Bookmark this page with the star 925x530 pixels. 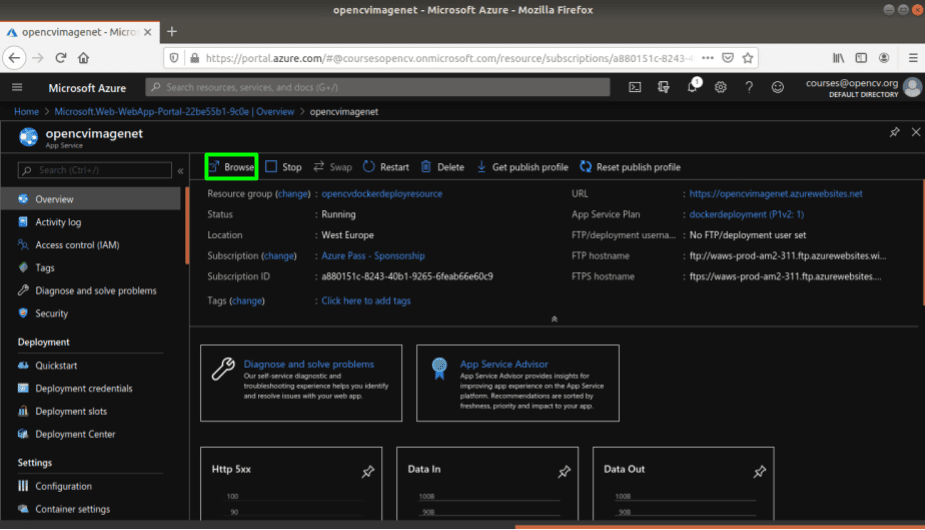coord(748,58)
